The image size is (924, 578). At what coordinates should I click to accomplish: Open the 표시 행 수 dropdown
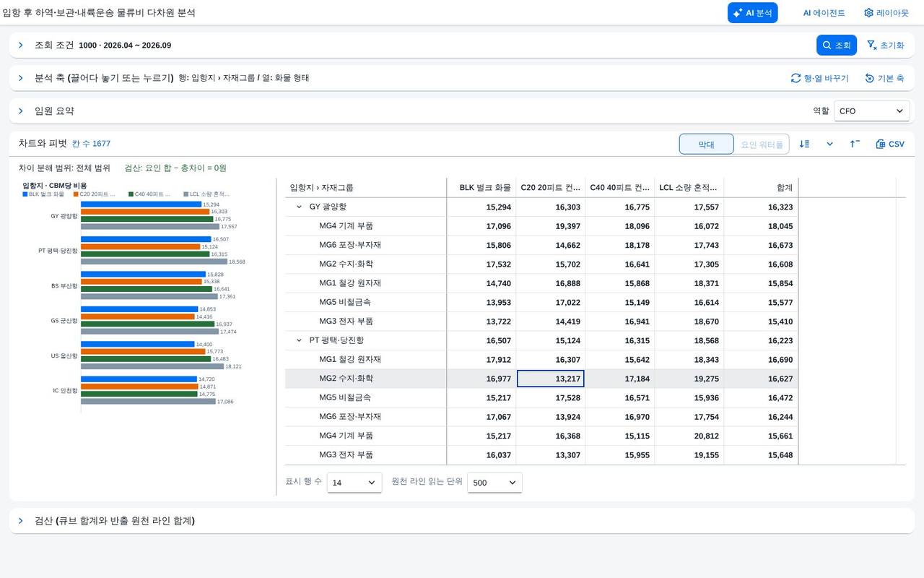354,483
